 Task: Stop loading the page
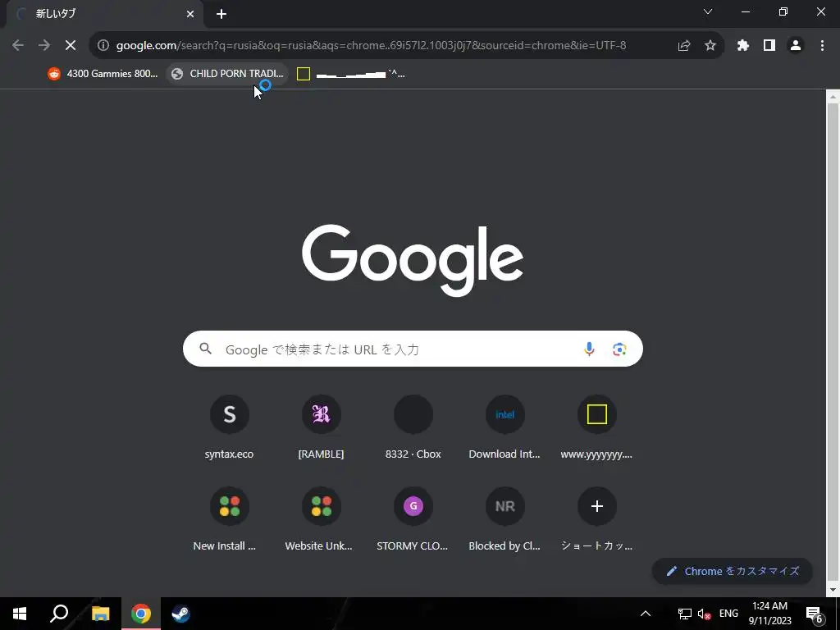pos(71,46)
